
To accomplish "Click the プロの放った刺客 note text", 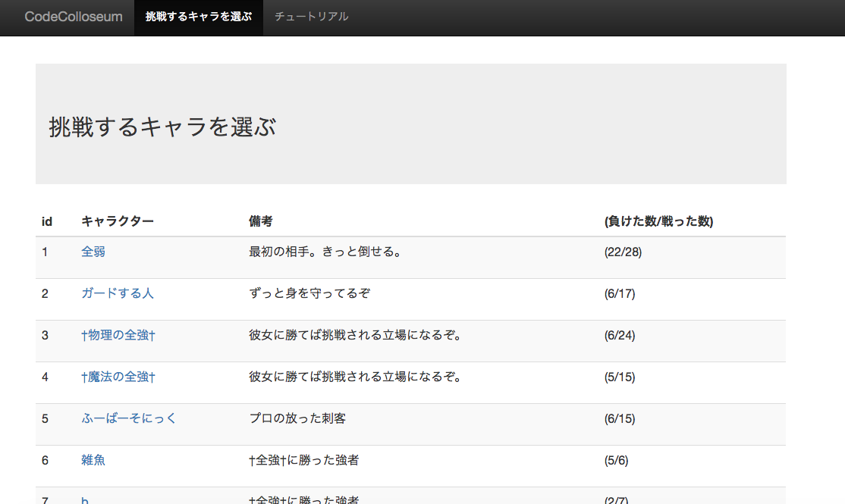I will [x=297, y=418].
